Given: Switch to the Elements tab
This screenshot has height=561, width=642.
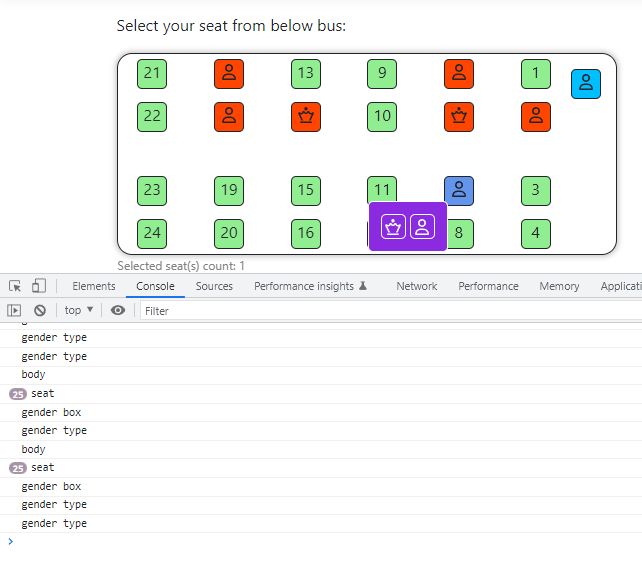Looking at the screenshot, I should pyautogui.click(x=94, y=286).
